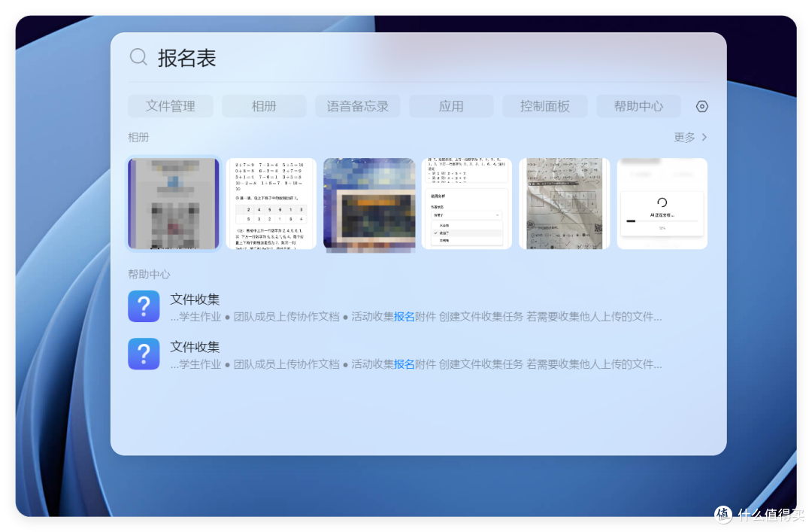Select the 应用 filter tab
This screenshot has height=532, width=812.
[x=451, y=106]
